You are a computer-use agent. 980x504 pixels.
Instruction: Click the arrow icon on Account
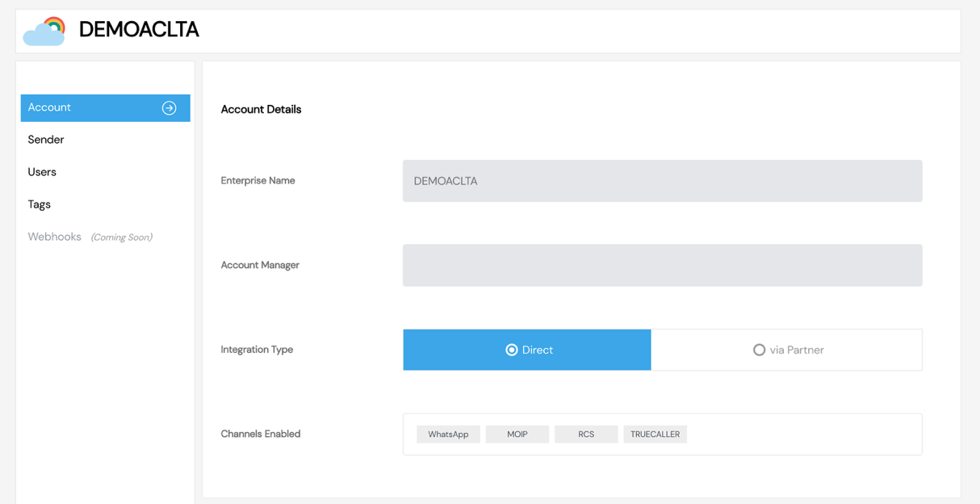170,108
